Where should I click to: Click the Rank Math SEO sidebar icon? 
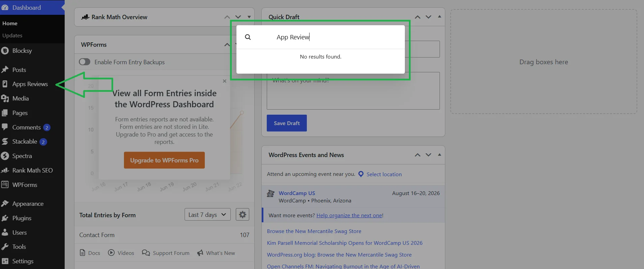click(5, 170)
